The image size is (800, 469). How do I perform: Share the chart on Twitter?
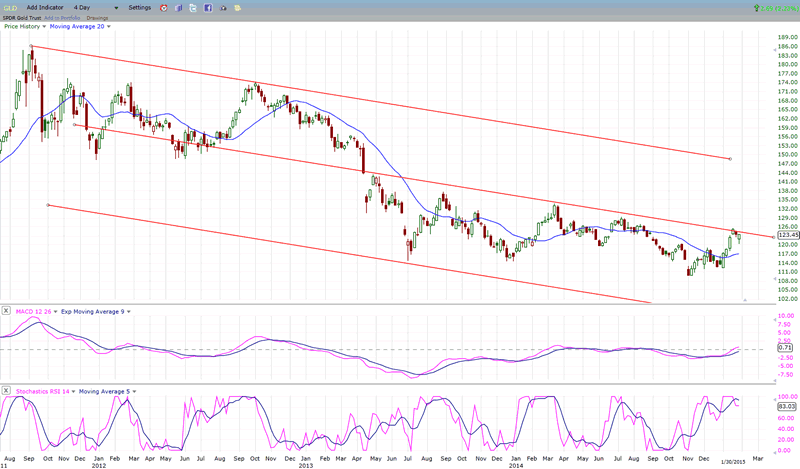pyautogui.click(x=193, y=7)
